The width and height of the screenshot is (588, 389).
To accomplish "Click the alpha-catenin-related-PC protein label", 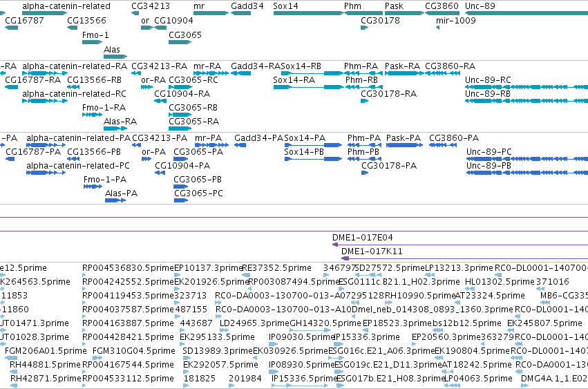I will [78, 166].
